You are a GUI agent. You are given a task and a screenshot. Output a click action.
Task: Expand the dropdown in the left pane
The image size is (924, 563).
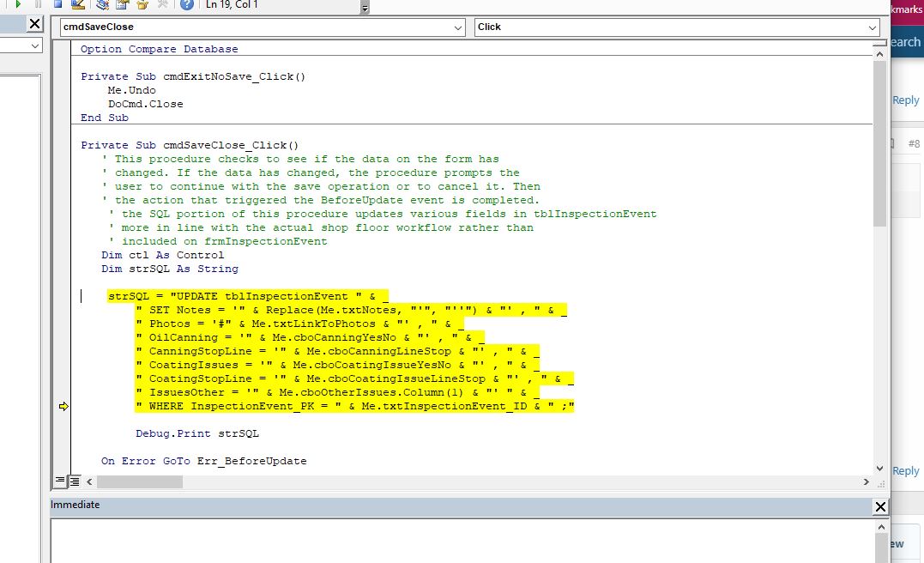35,45
